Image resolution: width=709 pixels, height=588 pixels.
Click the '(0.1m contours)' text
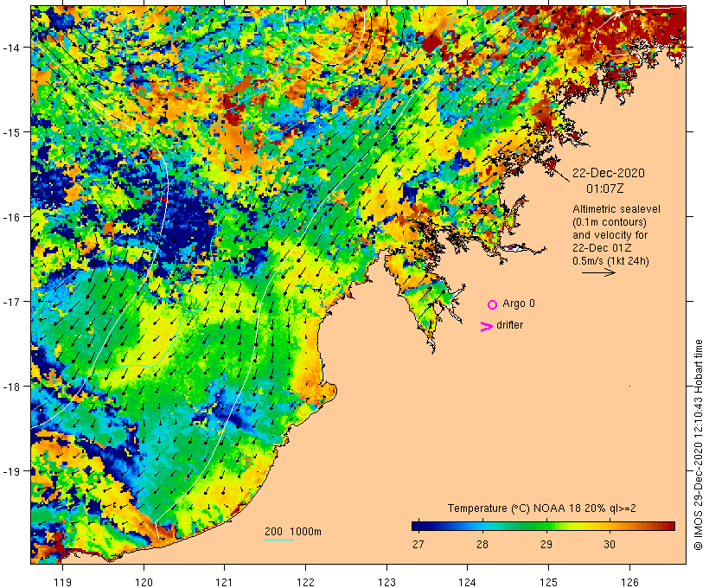610,222
